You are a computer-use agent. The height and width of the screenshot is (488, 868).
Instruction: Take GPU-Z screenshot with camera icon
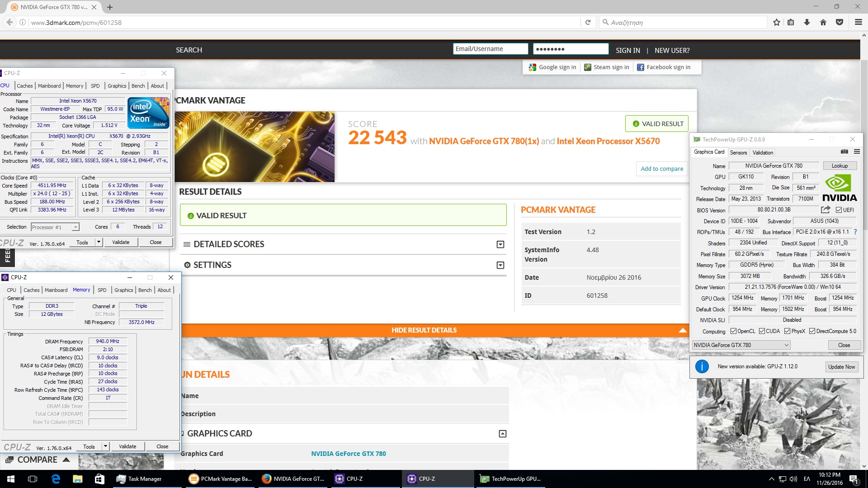click(844, 152)
